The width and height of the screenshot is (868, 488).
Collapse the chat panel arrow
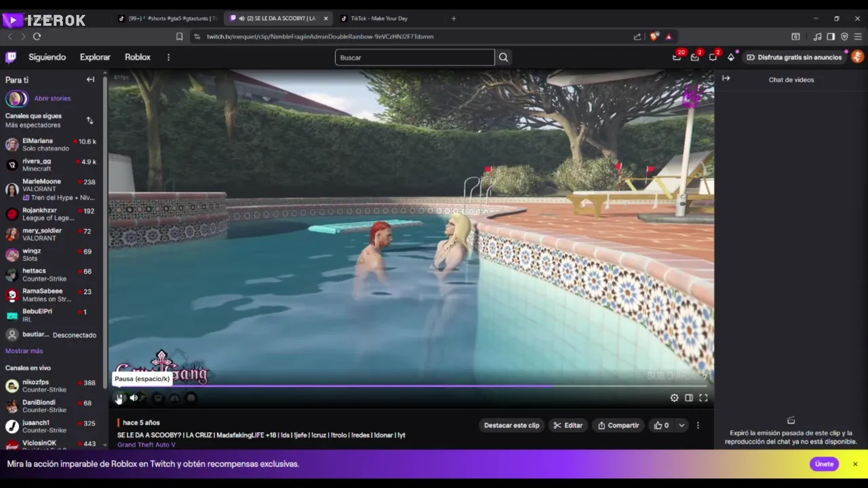[726, 79]
